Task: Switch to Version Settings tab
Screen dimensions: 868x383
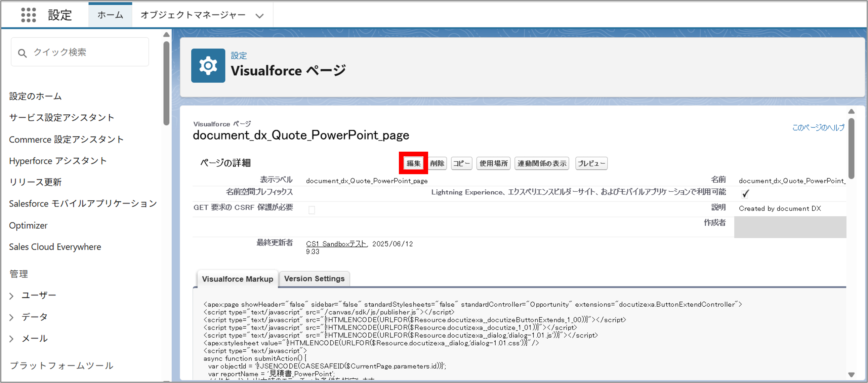Action: pos(314,278)
